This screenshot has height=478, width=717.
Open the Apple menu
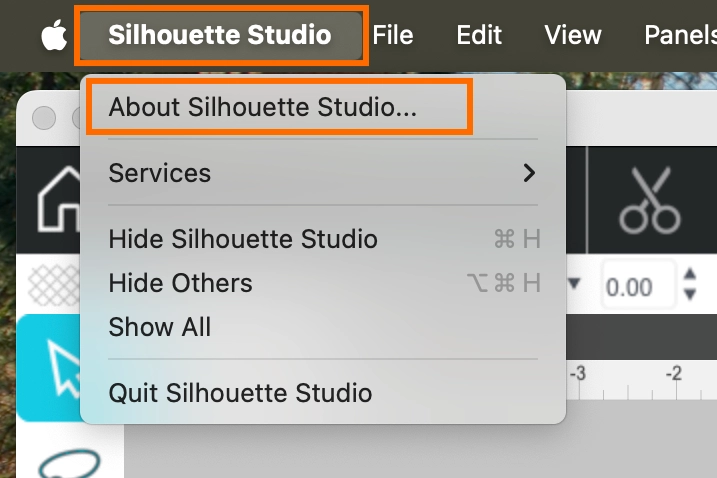click(53, 36)
